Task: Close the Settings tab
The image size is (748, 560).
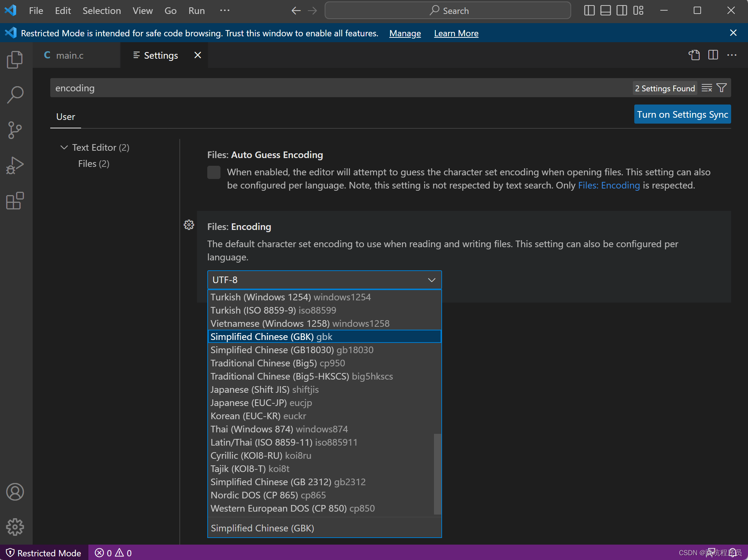Action: (198, 55)
